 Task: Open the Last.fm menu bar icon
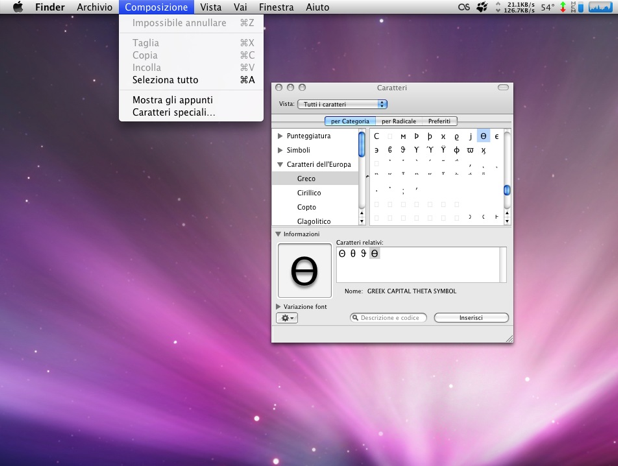(x=464, y=7)
